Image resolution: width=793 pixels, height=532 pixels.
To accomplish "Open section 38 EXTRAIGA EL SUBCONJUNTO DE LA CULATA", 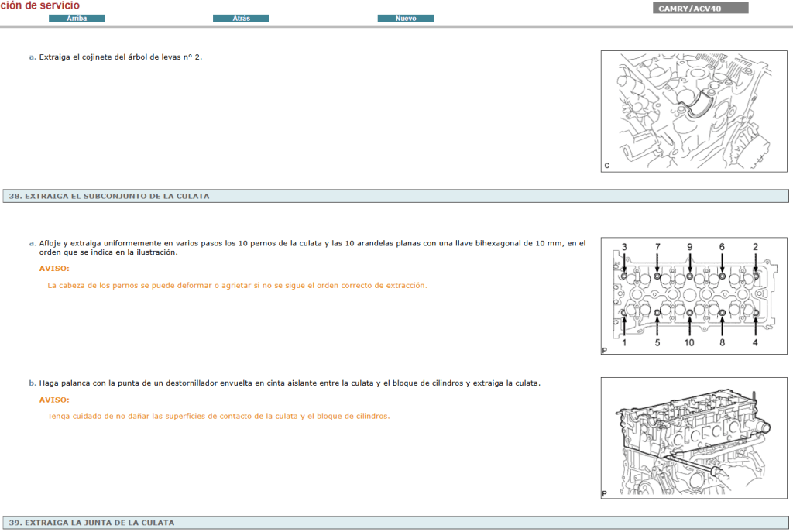I will [x=108, y=196].
